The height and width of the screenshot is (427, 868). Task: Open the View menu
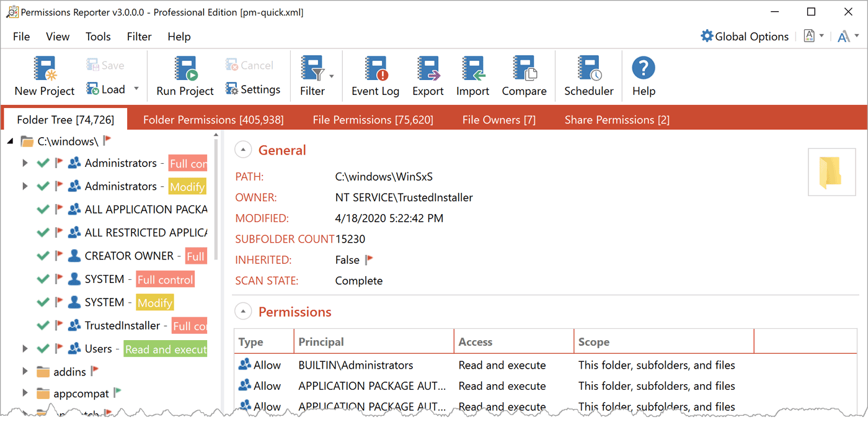[58, 37]
